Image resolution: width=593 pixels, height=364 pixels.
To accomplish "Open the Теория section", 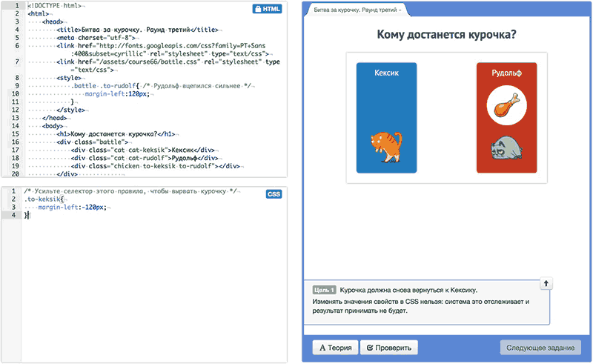I will [331, 347].
